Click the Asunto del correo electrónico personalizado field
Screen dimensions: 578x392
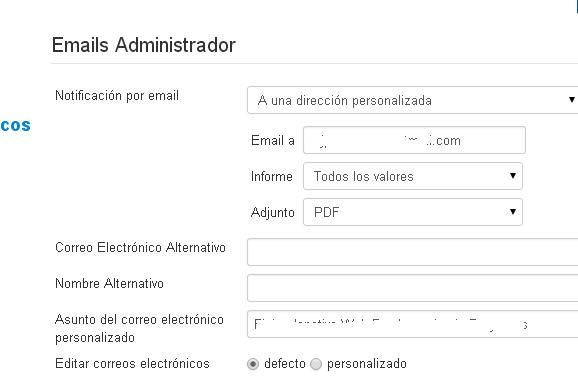click(412, 324)
